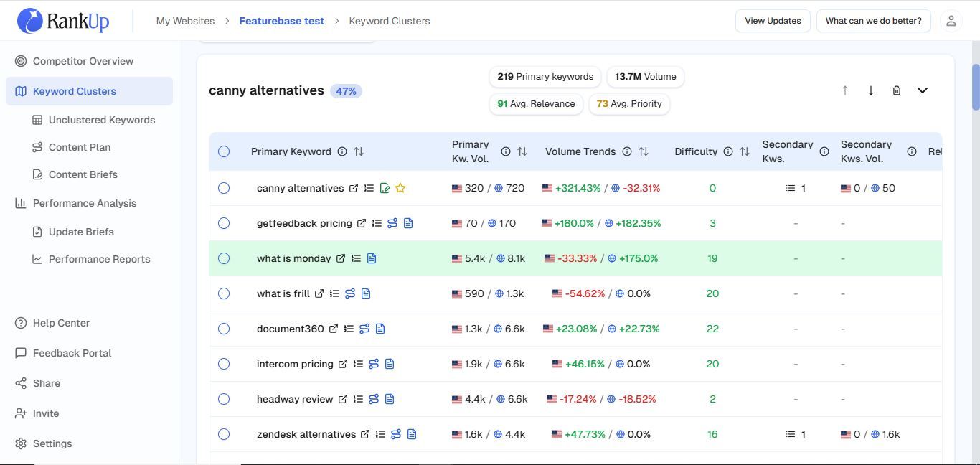Select the document360 row radio button
The height and width of the screenshot is (465, 980).
(x=224, y=329)
